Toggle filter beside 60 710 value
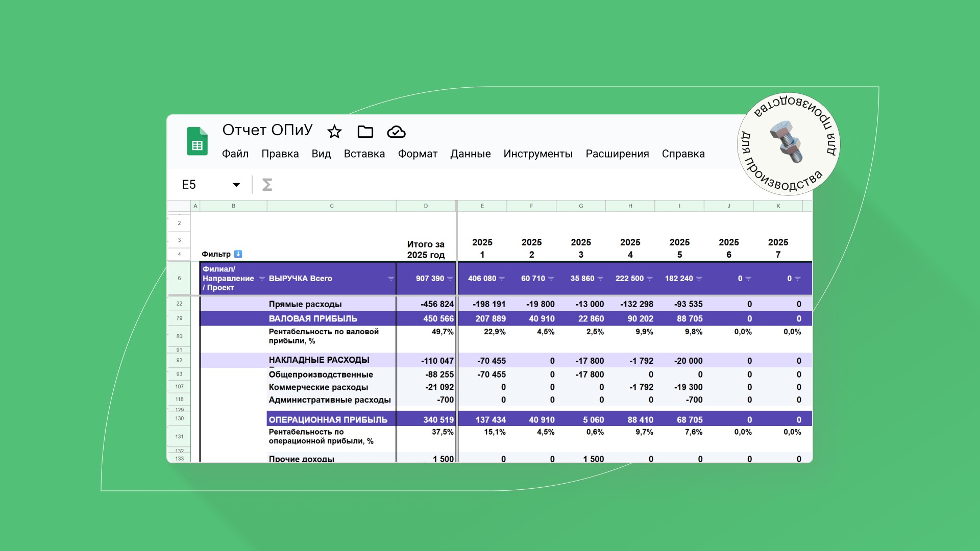This screenshot has width=980, height=551. tap(551, 279)
